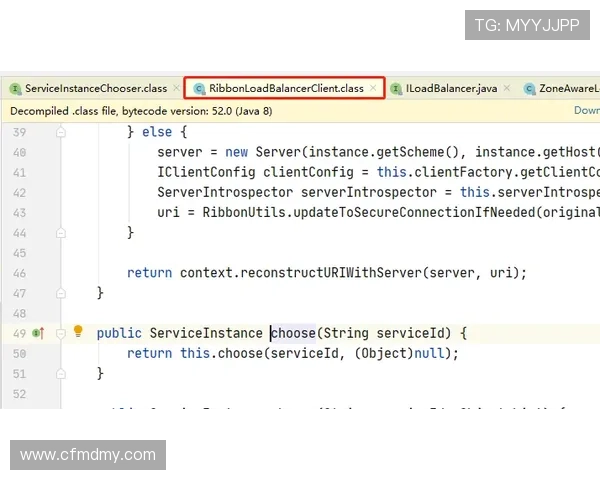Click the interface icon of ILoadBalancer tab
This screenshot has width=600, height=480.
coord(396,89)
